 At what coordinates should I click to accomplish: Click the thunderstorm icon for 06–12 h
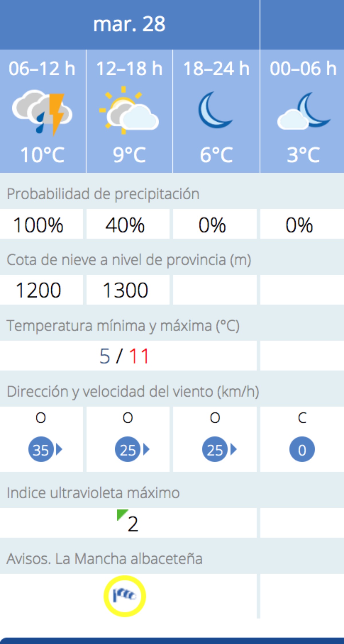click(42, 113)
